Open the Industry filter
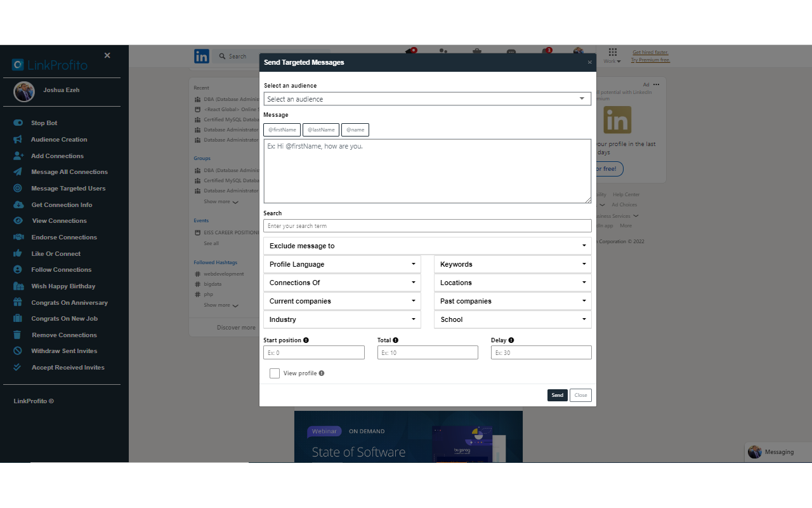812x508 pixels. click(343, 319)
